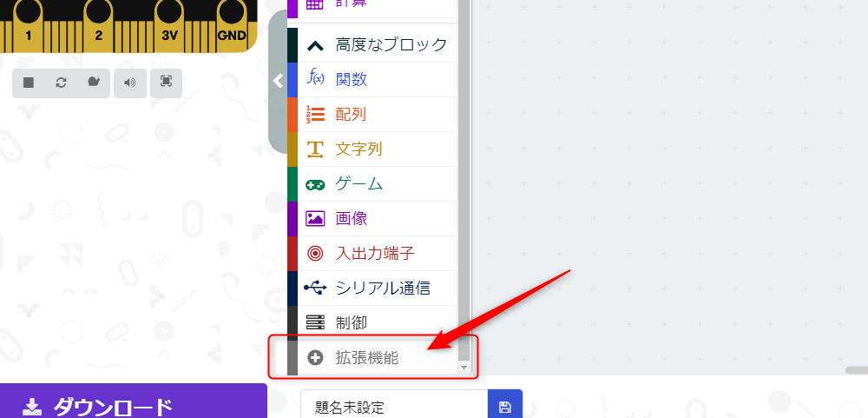Viewport: 868px width, 418px height.
Task: Toggle slow-motion mode with the snail icon
Action: pyautogui.click(x=94, y=83)
